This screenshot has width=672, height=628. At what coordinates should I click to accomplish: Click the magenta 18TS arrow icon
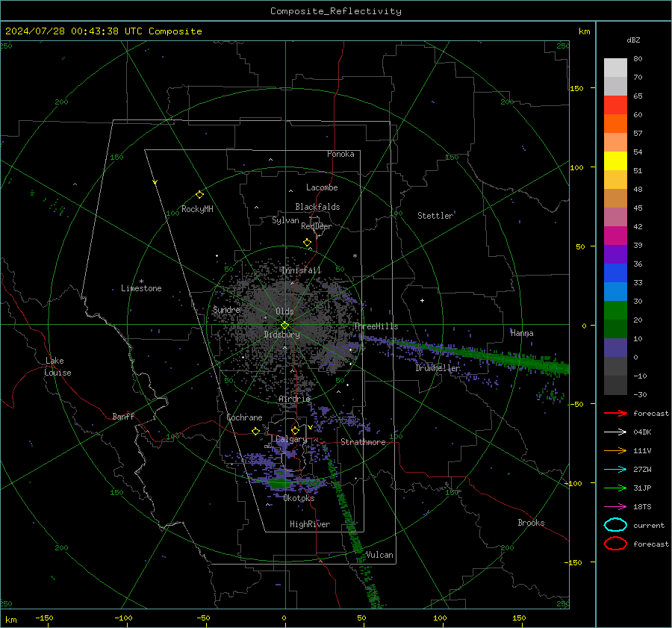[x=615, y=507]
